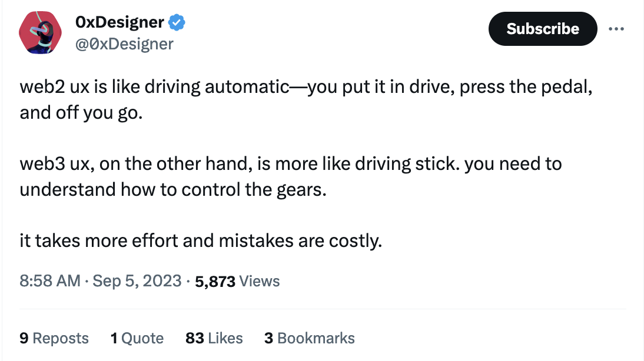Click the 0xDesigner display name
The height and width of the screenshot is (361, 644).
119,22
